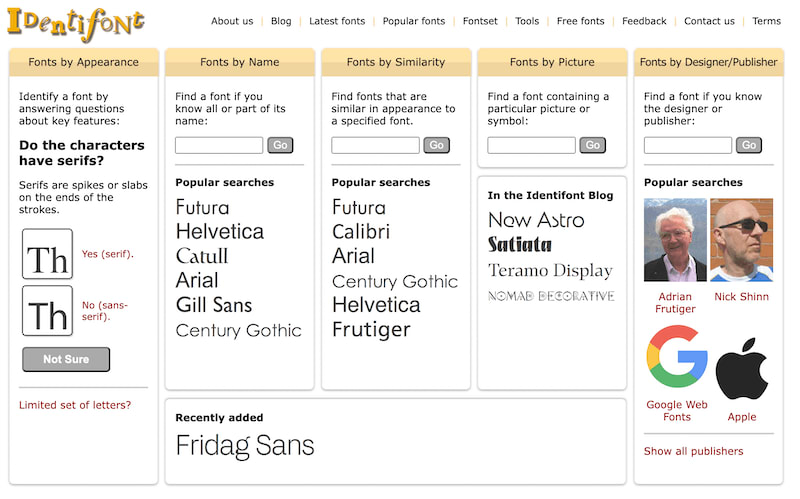Viewport: 800px width, 499px height.
Task: Open the Fridag Sans recently added font
Action: (x=245, y=446)
